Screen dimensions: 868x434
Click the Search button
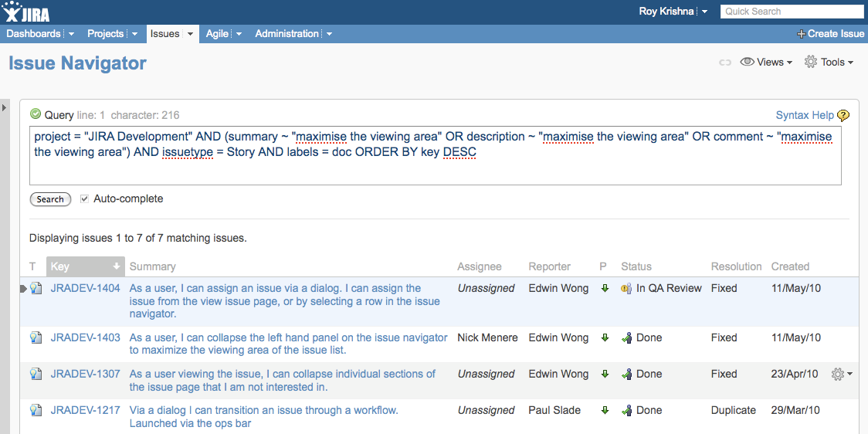coord(50,199)
